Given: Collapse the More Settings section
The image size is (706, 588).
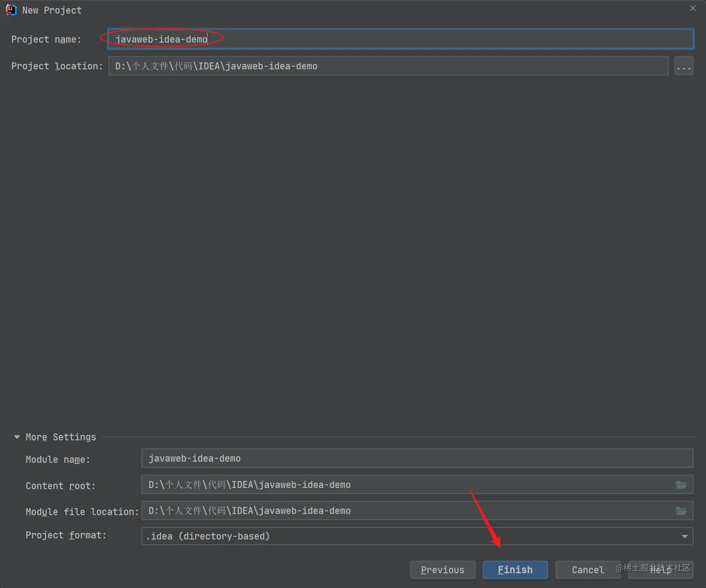Looking at the screenshot, I should (x=17, y=437).
